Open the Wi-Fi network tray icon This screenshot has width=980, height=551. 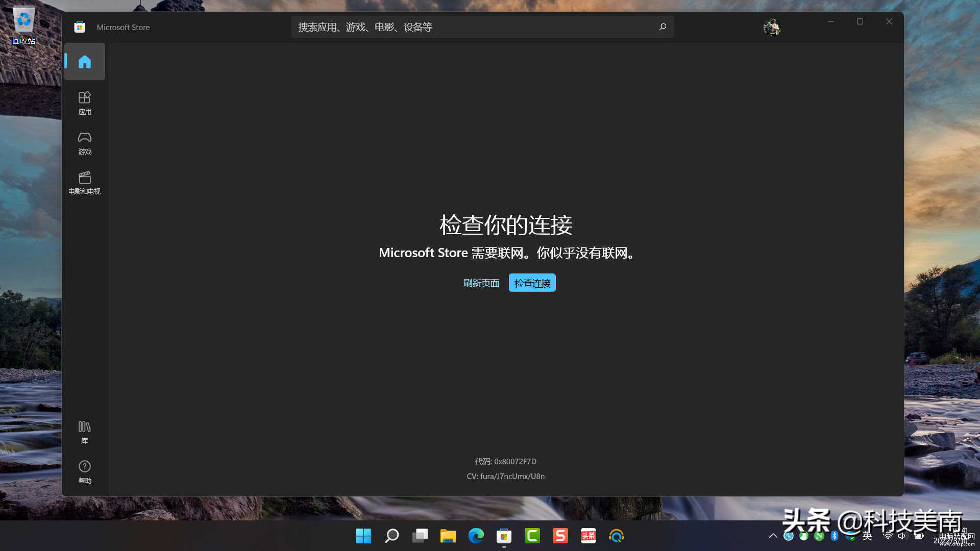[x=888, y=536]
